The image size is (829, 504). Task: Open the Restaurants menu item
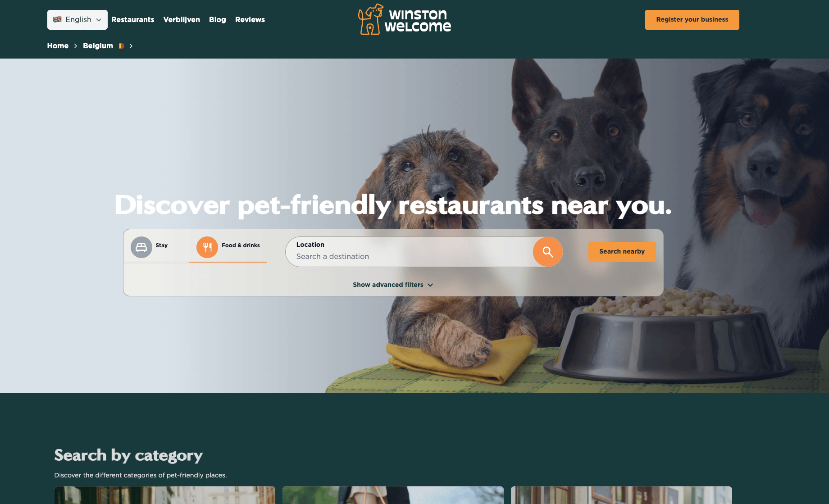coord(133,20)
